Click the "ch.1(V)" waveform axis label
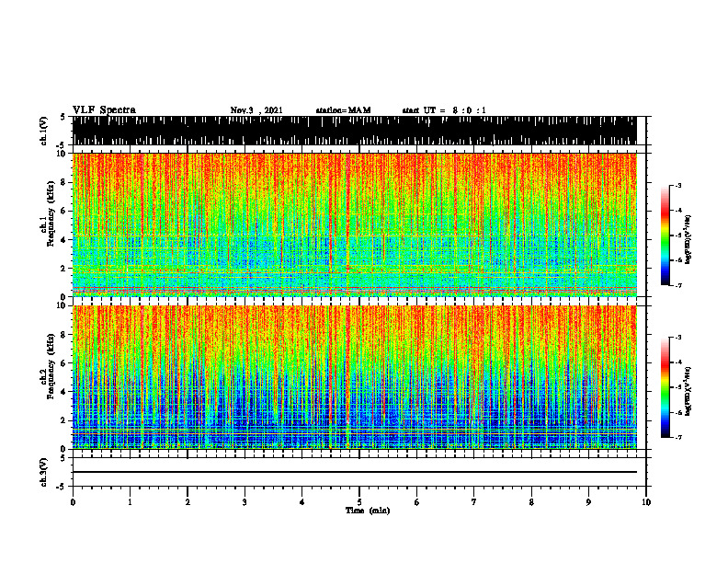The width and height of the screenshot is (728, 563). pos(44,131)
